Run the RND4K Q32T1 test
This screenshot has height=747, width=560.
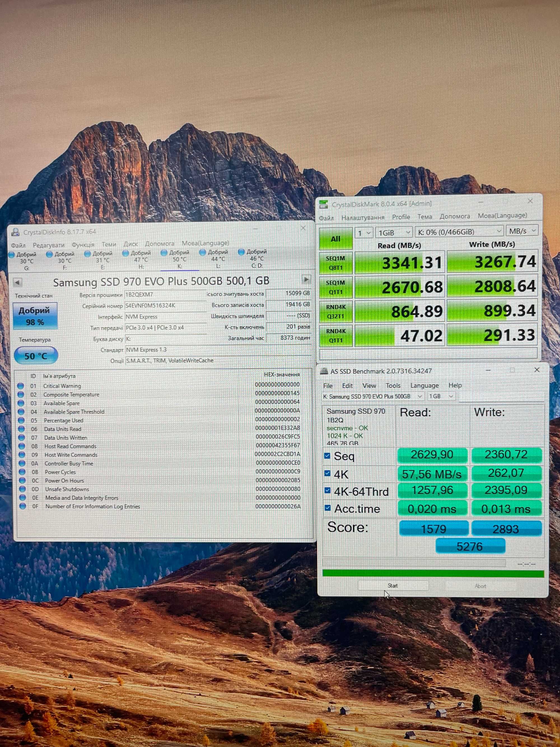(x=336, y=312)
